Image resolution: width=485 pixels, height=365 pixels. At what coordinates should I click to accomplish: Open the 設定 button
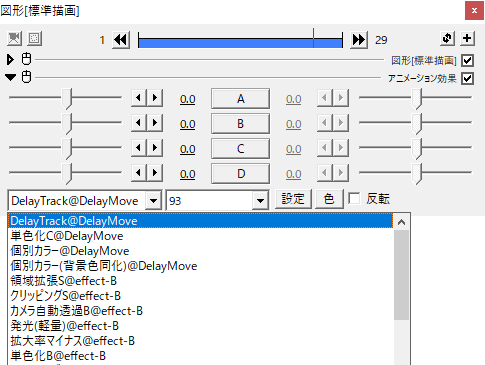(293, 199)
